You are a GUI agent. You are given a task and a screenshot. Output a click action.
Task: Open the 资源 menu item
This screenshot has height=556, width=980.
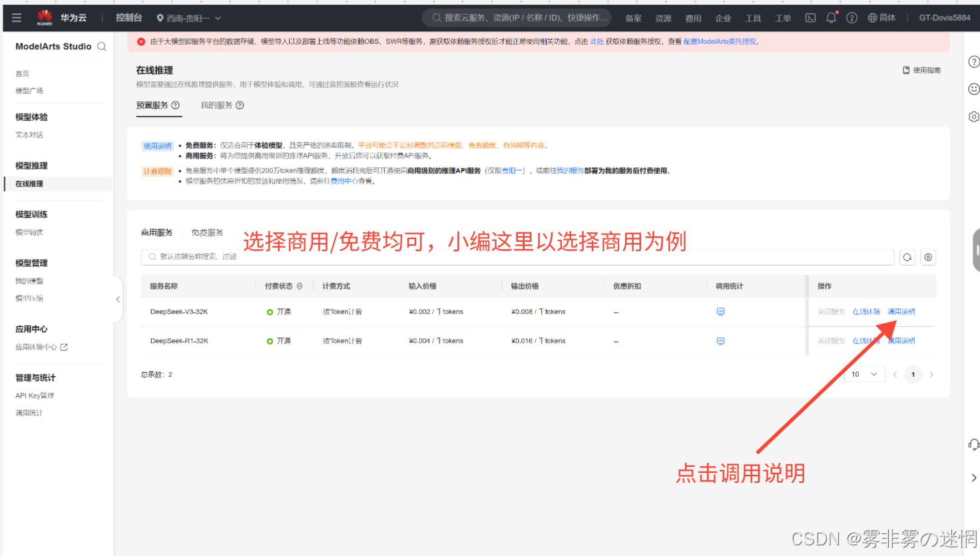pos(663,19)
